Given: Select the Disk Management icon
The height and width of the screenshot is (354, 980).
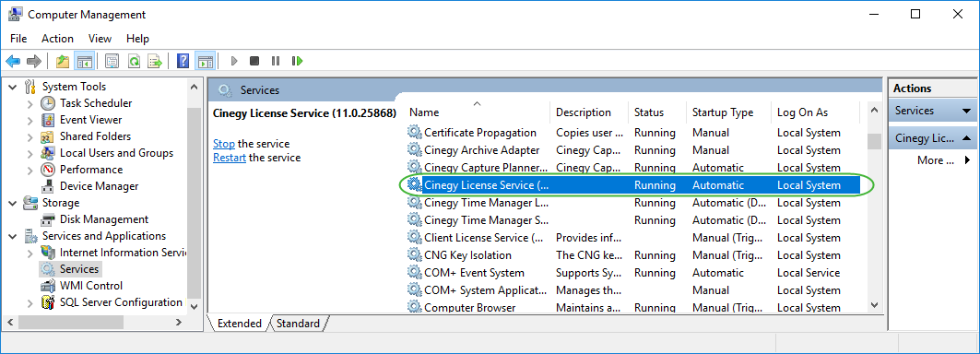Looking at the screenshot, I should [48, 219].
